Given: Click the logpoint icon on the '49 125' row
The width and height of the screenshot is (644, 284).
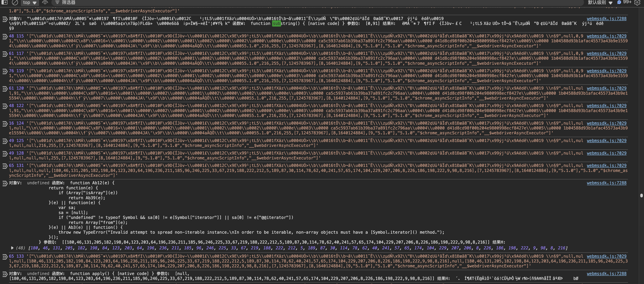Looking at the screenshot, I should coord(5,141).
